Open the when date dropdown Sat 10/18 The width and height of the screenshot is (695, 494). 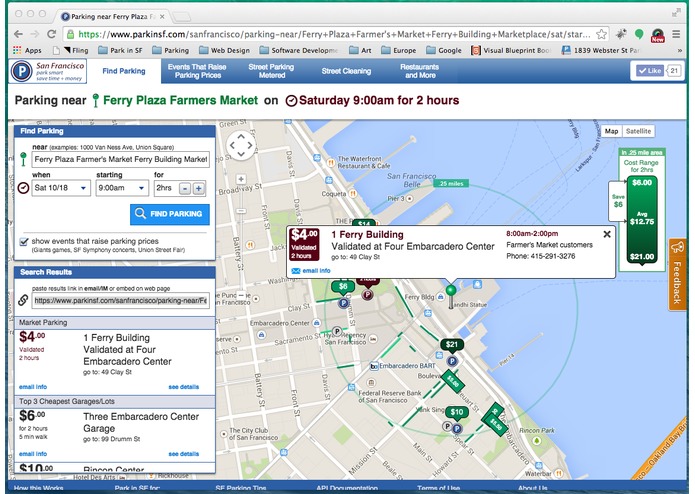[x=61, y=188]
